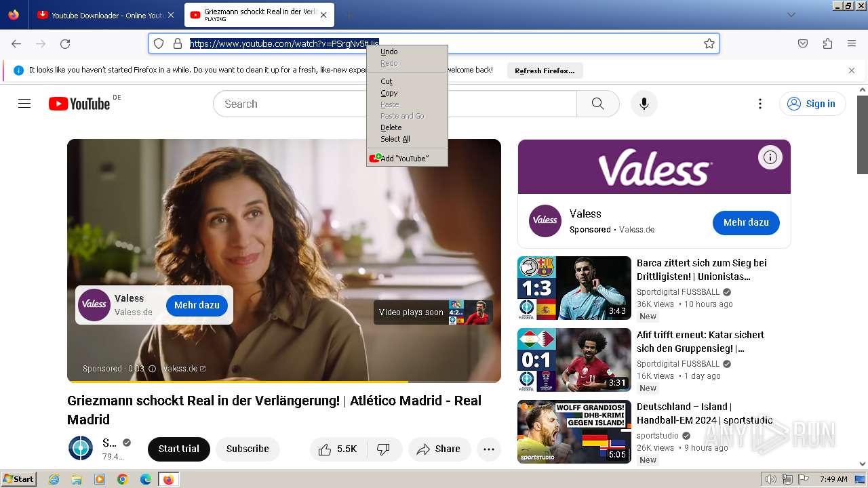Open valess.de link in ad overlay
This screenshot has width=868, height=488.
point(184,369)
